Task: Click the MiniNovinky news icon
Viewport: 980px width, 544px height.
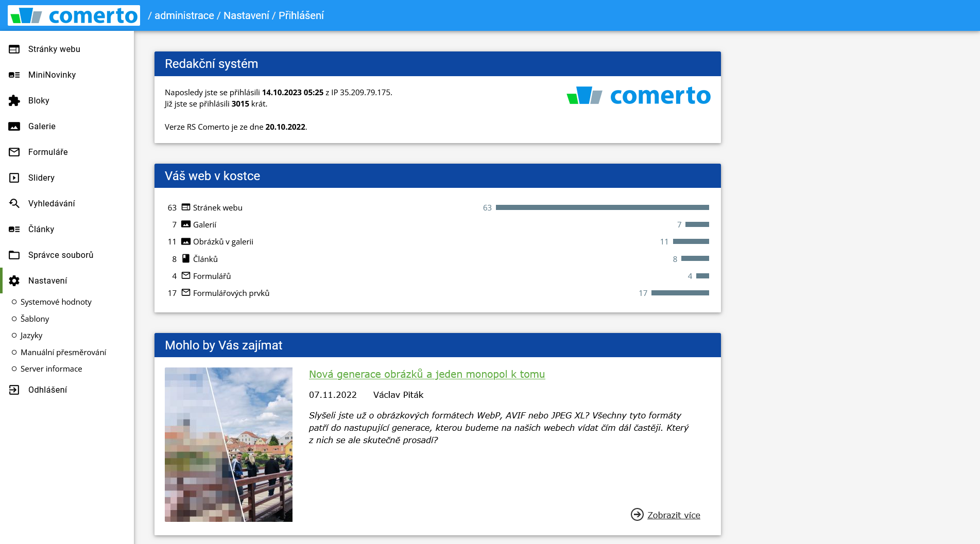Action: click(14, 75)
